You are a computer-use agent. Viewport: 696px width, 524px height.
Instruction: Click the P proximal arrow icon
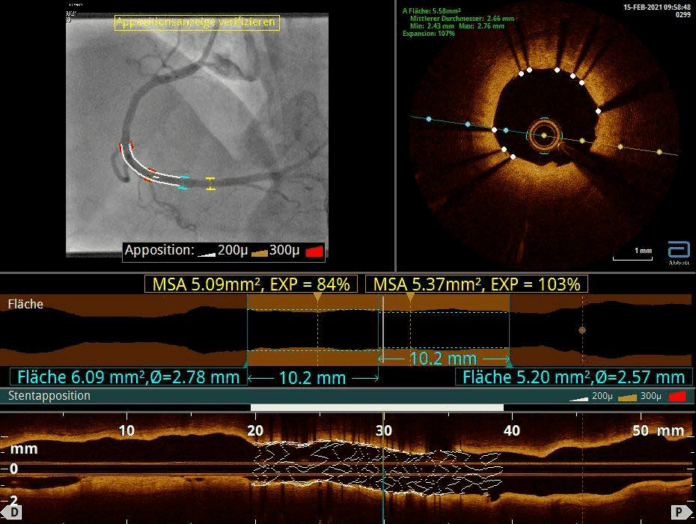coord(680,512)
